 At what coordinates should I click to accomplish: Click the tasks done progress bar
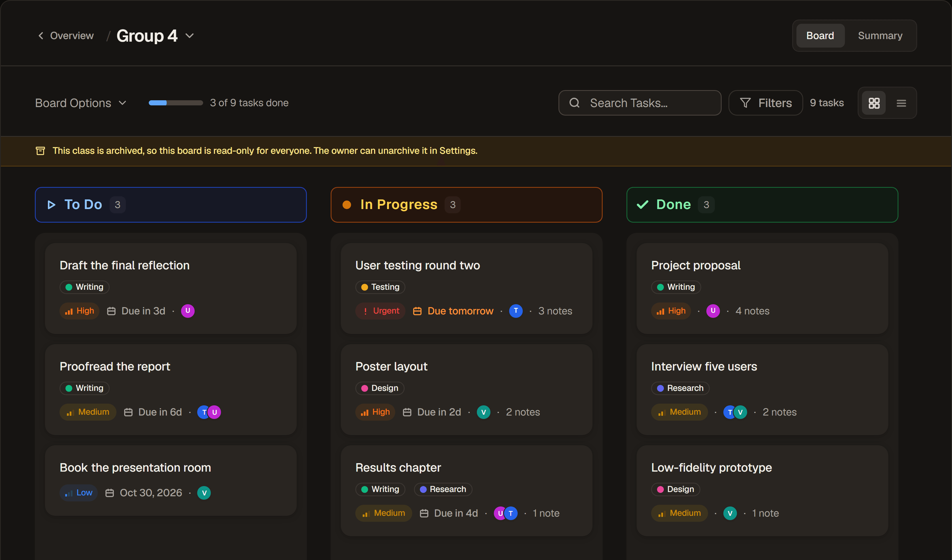(176, 103)
